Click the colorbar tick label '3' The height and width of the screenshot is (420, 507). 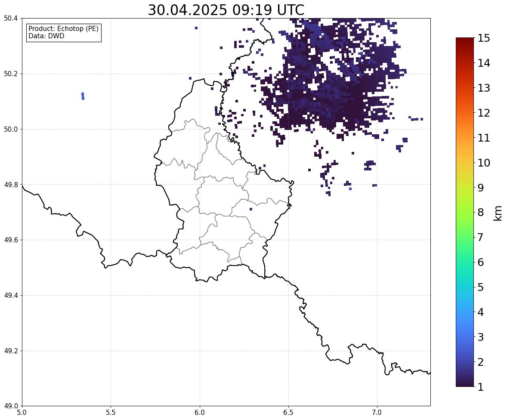click(x=480, y=337)
